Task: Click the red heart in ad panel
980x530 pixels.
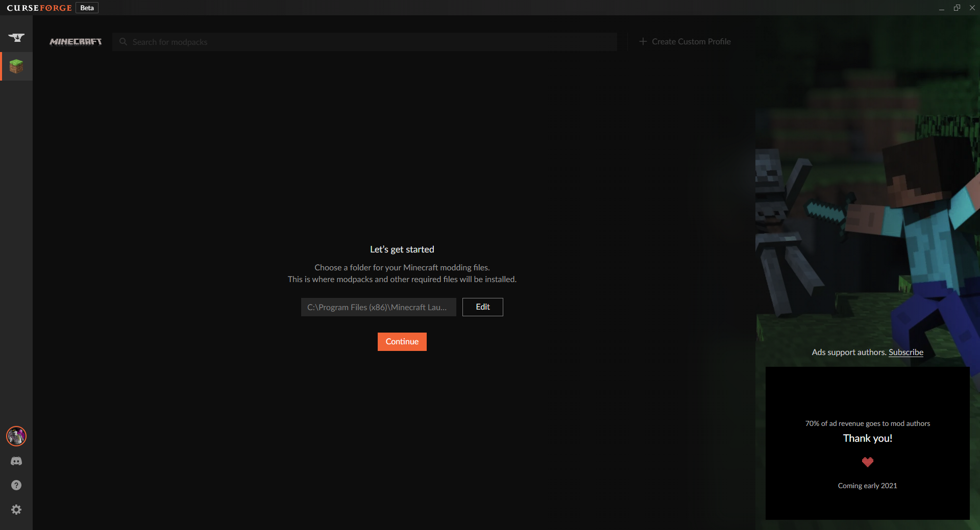Action: (867, 462)
